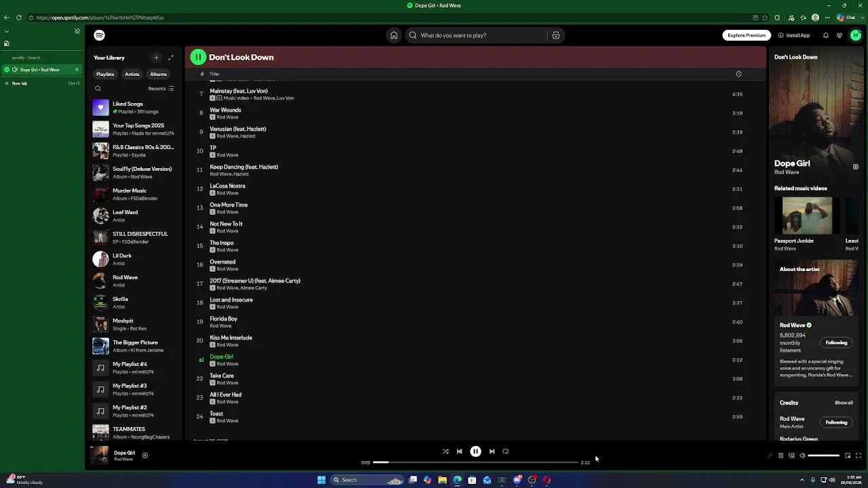Filter library by Playlists

105,74
